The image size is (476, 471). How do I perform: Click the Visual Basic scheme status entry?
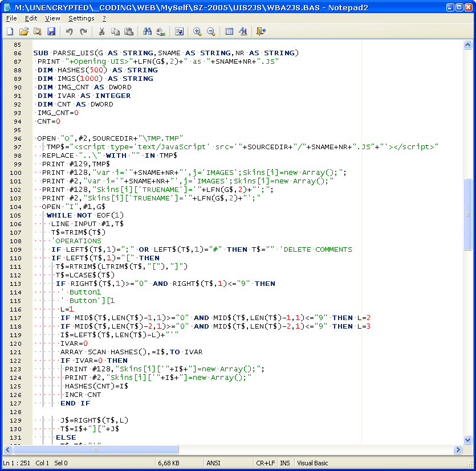[x=312, y=463]
